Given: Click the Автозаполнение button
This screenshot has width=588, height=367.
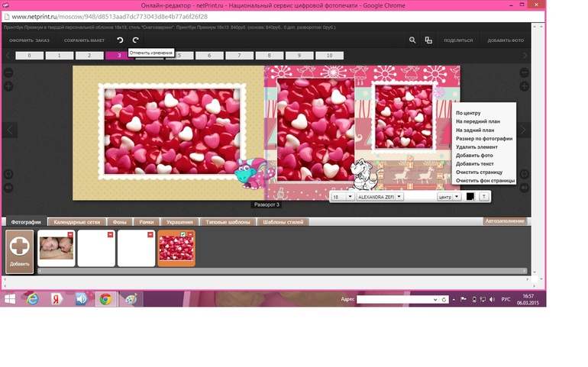Looking at the screenshot, I should click(505, 221).
